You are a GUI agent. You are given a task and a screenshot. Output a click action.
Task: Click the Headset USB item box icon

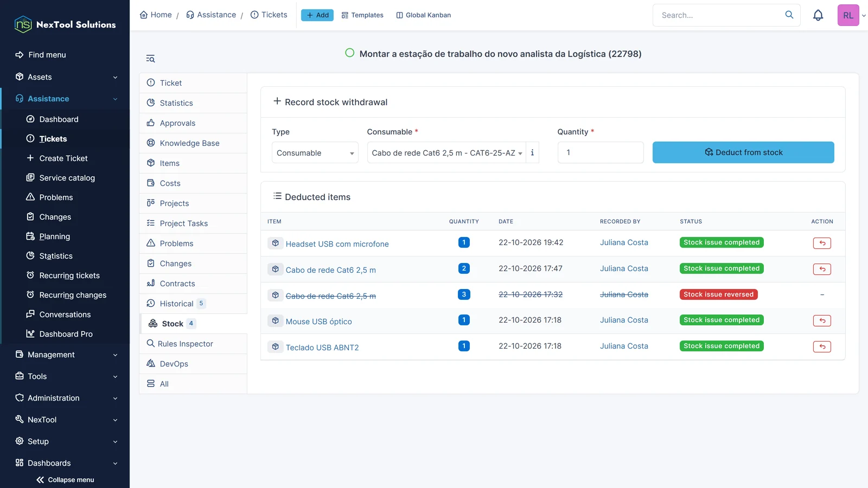[x=276, y=243]
